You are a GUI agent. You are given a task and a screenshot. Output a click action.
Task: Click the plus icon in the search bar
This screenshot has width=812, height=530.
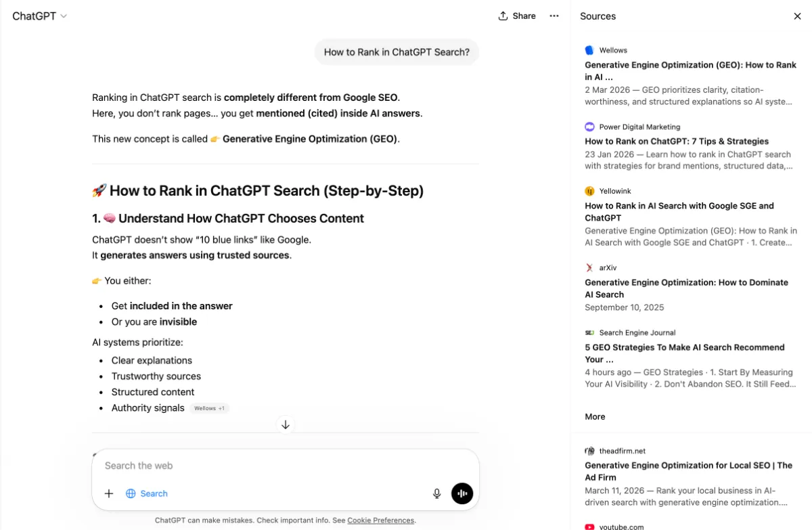pos(108,493)
